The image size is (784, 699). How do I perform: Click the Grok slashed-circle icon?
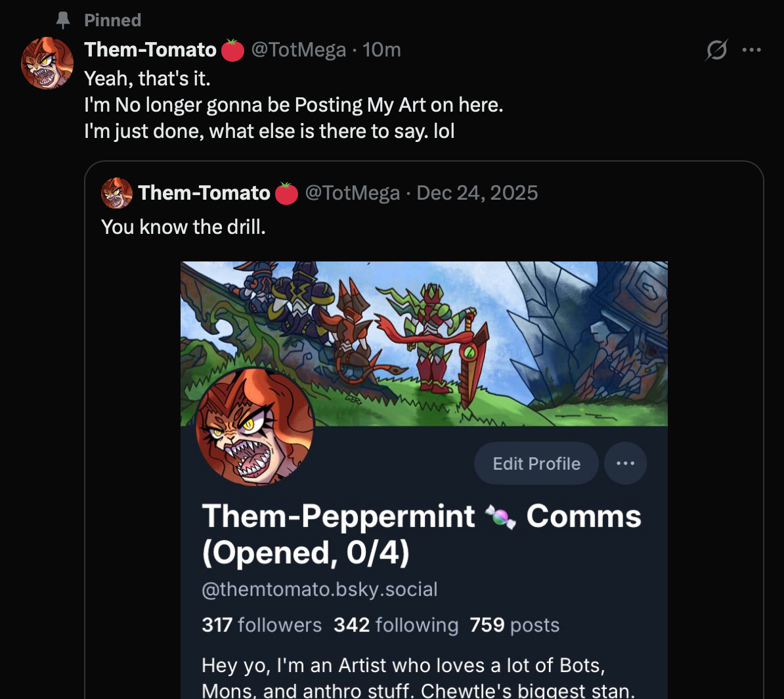(717, 50)
